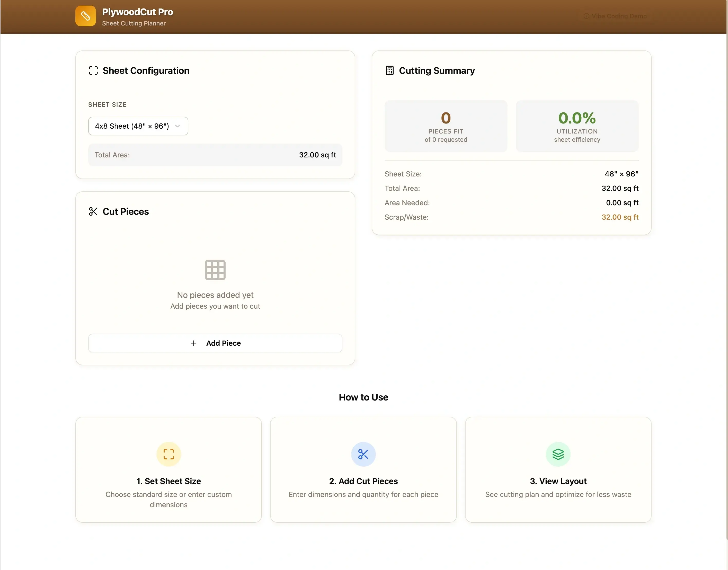Select the Set Sheet Size step card
The width and height of the screenshot is (728, 570).
pyautogui.click(x=168, y=469)
